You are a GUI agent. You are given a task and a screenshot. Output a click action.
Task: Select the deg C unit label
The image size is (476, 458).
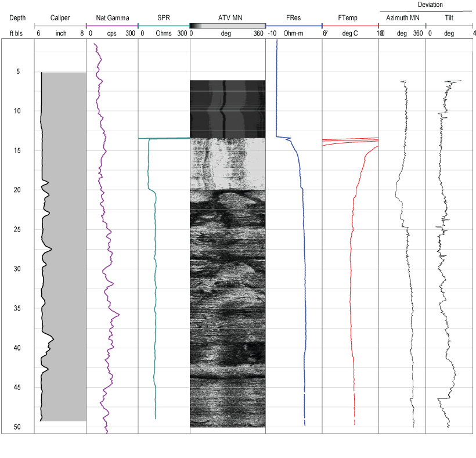tap(351, 33)
